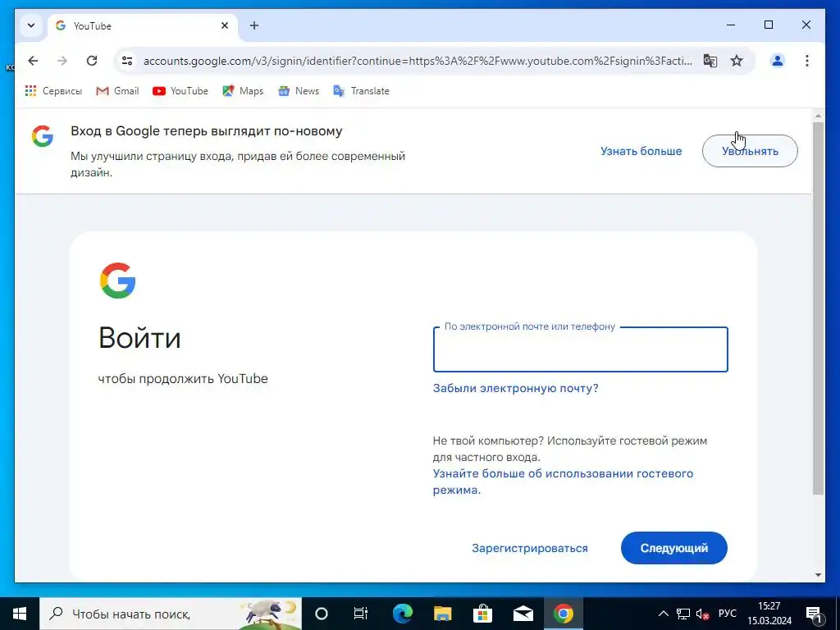Open notification center icon

pyautogui.click(x=813, y=614)
